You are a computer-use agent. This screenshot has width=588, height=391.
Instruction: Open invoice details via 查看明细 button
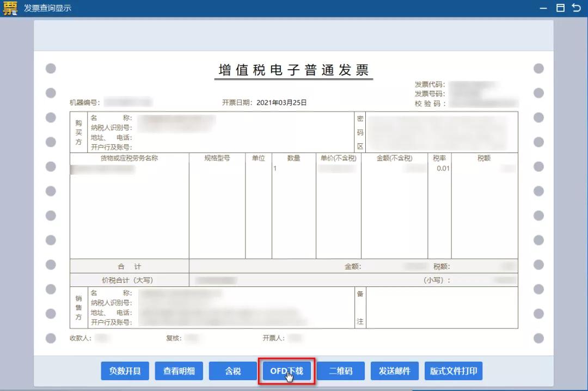coord(179,371)
